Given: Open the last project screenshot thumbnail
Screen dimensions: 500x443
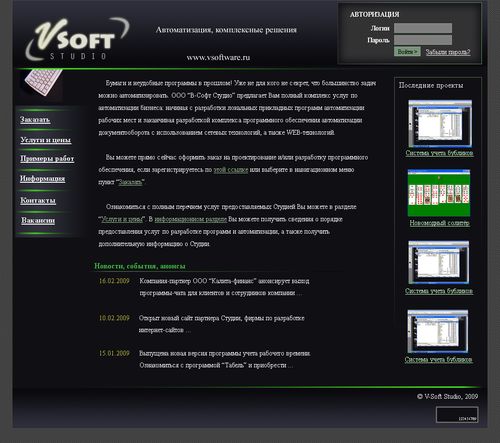Looking at the screenshot, I should pos(438,331).
